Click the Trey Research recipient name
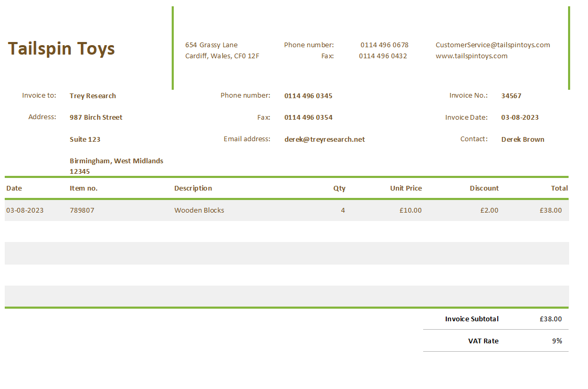 tap(92, 96)
